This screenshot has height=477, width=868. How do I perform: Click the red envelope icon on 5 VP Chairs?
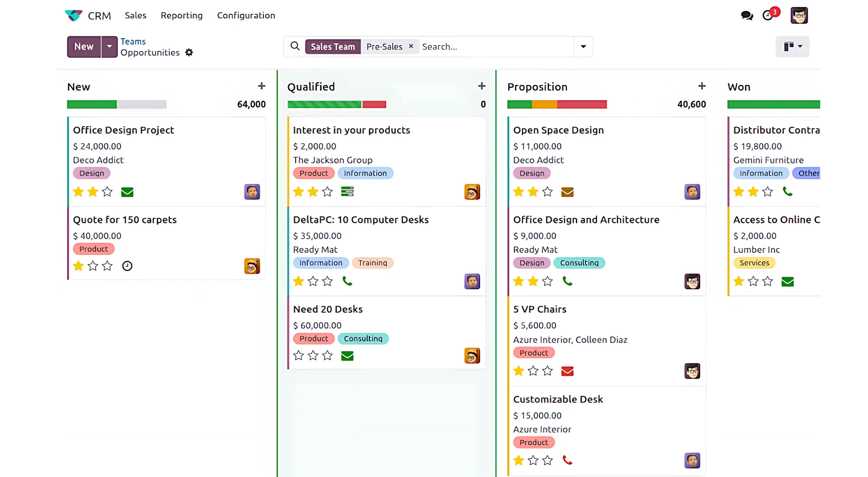[x=567, y=371]
